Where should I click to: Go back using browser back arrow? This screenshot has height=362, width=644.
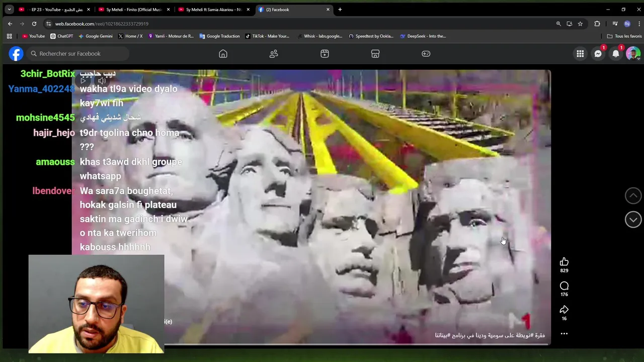point(10,24)
